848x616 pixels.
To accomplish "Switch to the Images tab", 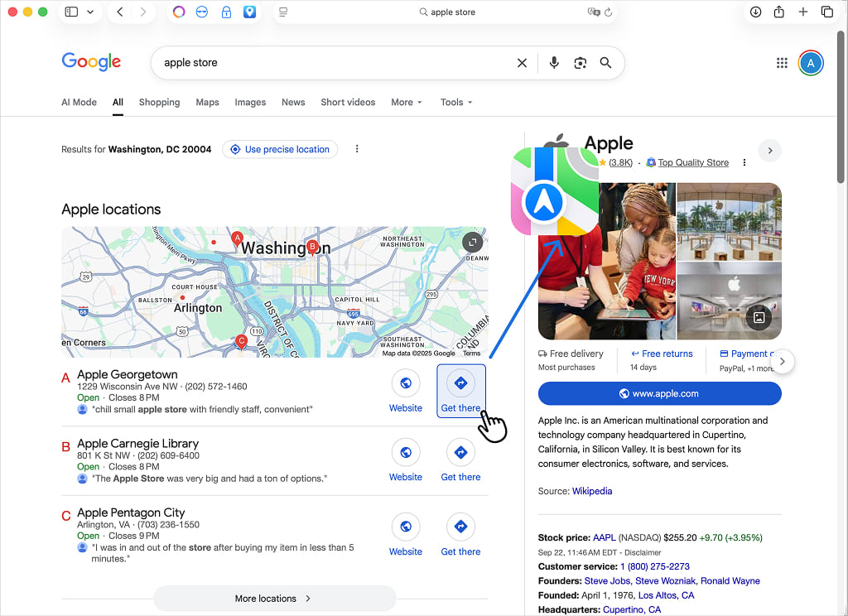I will pos(250,103).
